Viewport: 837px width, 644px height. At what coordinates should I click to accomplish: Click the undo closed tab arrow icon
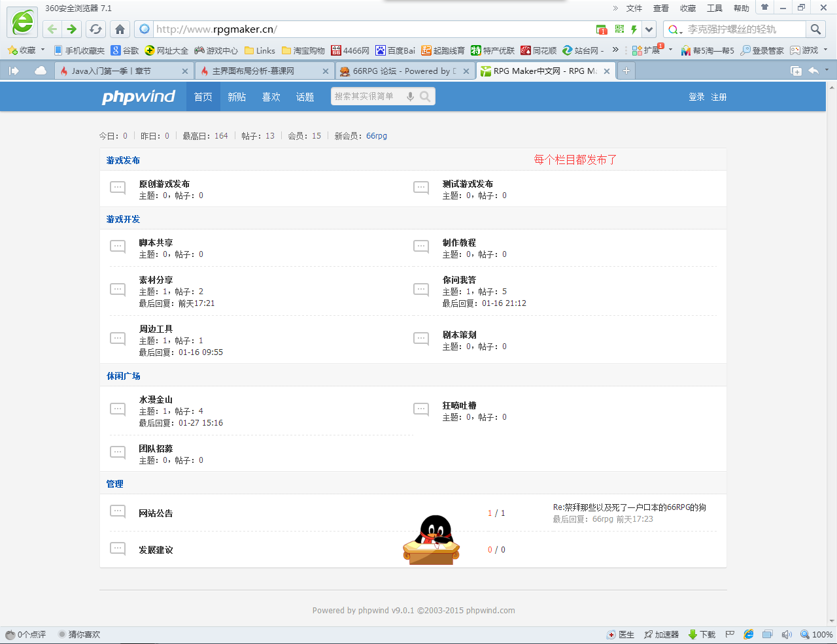tap(813, 71)
